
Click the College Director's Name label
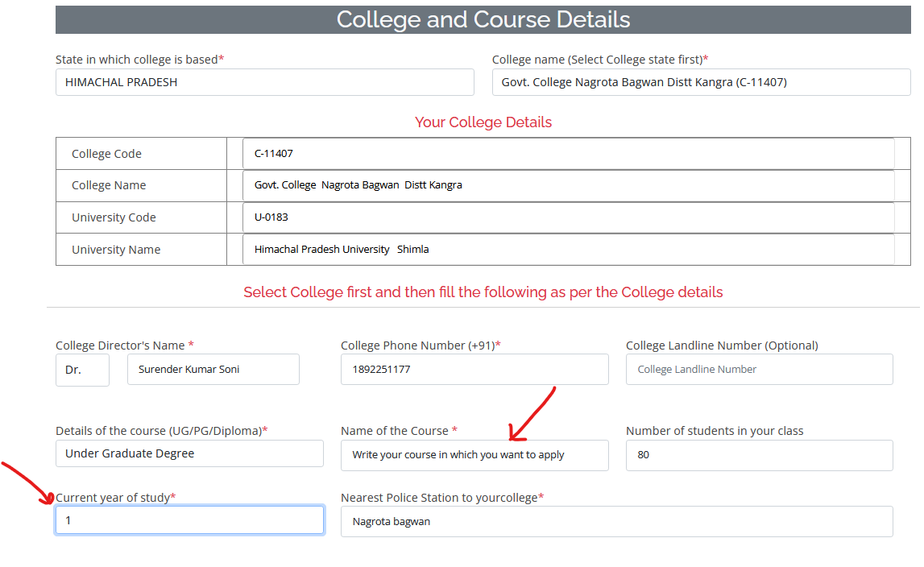(x=125, y=346)
